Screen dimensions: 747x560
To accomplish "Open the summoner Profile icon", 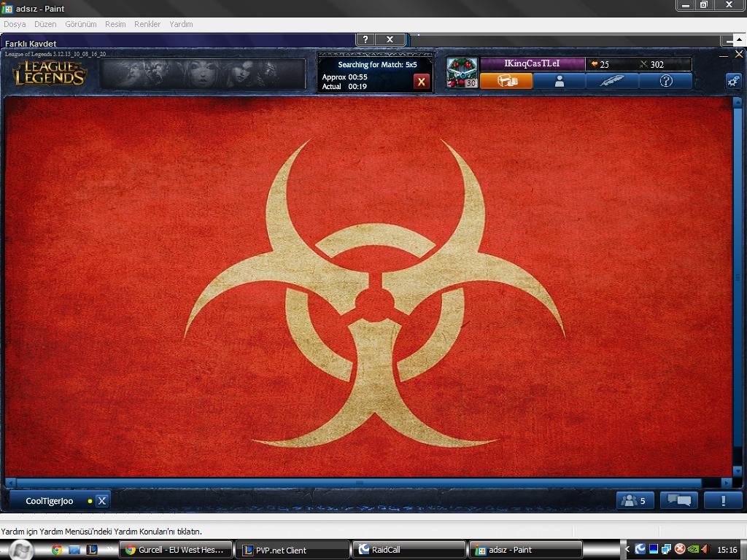I will [x=559, y=82].
